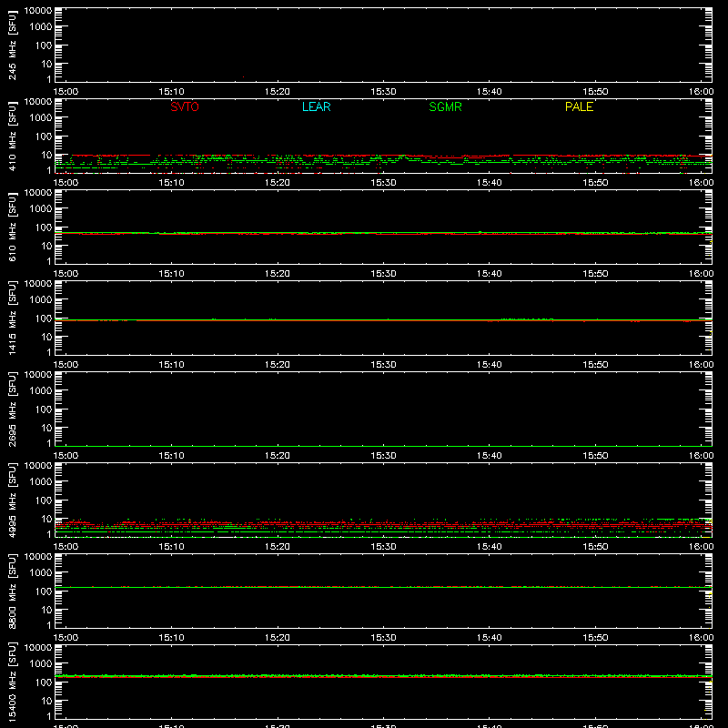Click the 15:30 label under the 245 MHz plot
This screenshot has width=728, height=728.
tap(383, 92)
